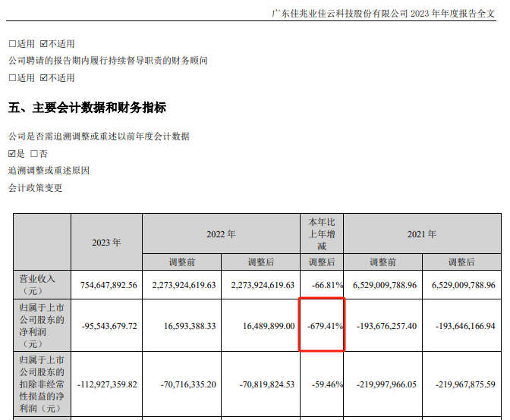Click 2,273,924,619.63 in 2022 调整后 column

click(263, 285)
